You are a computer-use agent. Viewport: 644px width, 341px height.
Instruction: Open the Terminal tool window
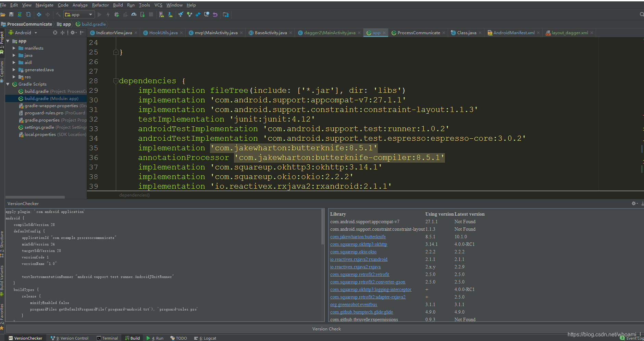coord(107,338)
